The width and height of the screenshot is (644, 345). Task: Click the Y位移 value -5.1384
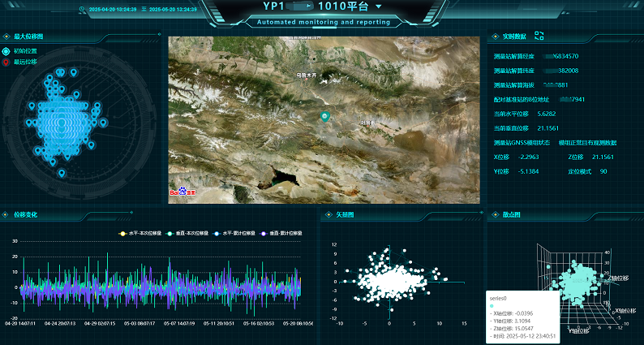[528, 171]
